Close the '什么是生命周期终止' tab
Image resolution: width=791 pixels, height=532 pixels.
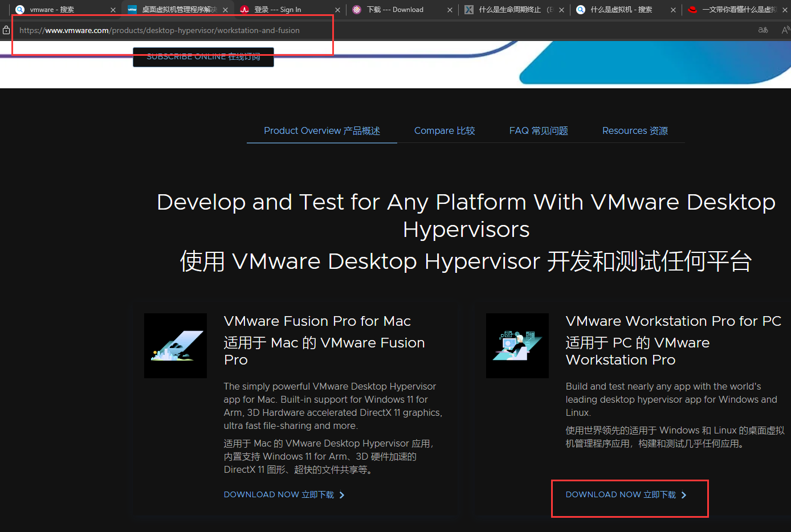point(561,10)
